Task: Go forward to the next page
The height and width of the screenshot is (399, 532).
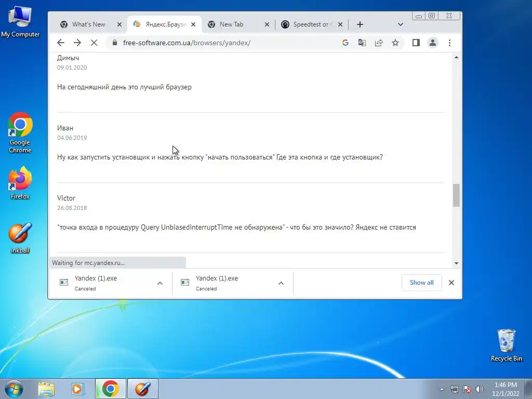Action: pyautogui.click(x=77, y=43)
